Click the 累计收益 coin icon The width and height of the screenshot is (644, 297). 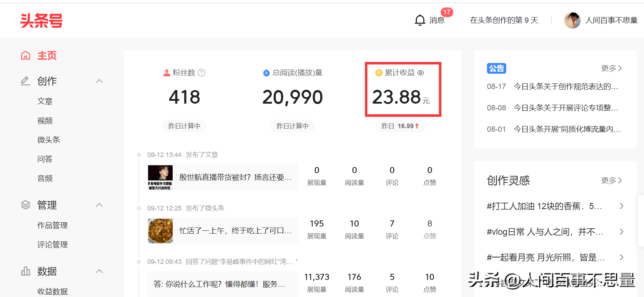click(379, 73)
